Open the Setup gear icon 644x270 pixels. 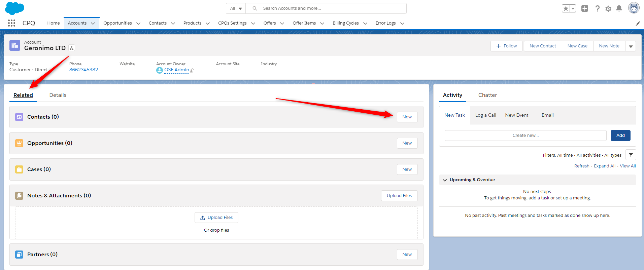[x=608, y=8]
